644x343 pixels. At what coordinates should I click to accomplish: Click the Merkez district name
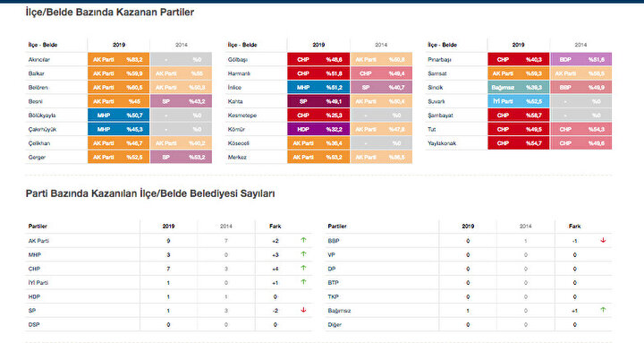(237, 158)
